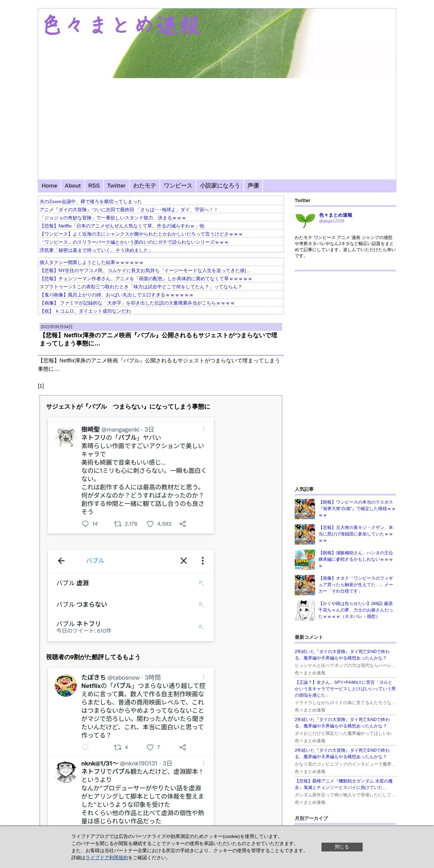Open the RSS menu item
Screen dimensions: 434x868
[x=94, y=186]
